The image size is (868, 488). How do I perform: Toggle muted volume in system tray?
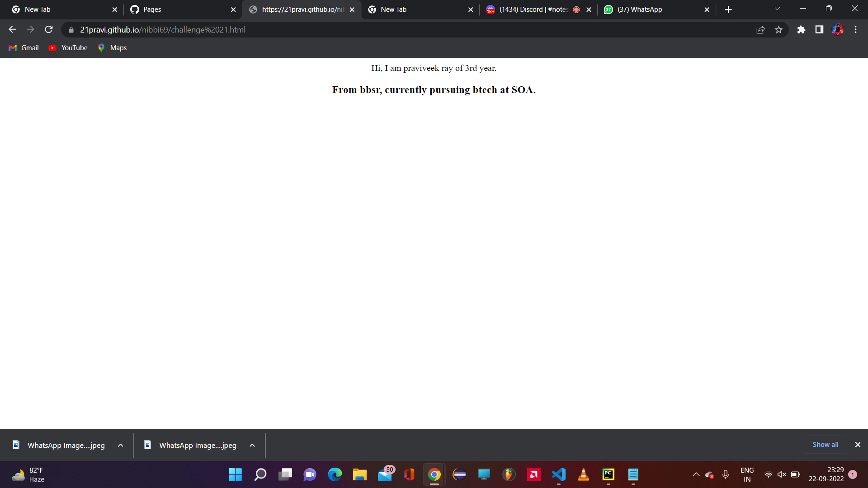coord(782,474)
